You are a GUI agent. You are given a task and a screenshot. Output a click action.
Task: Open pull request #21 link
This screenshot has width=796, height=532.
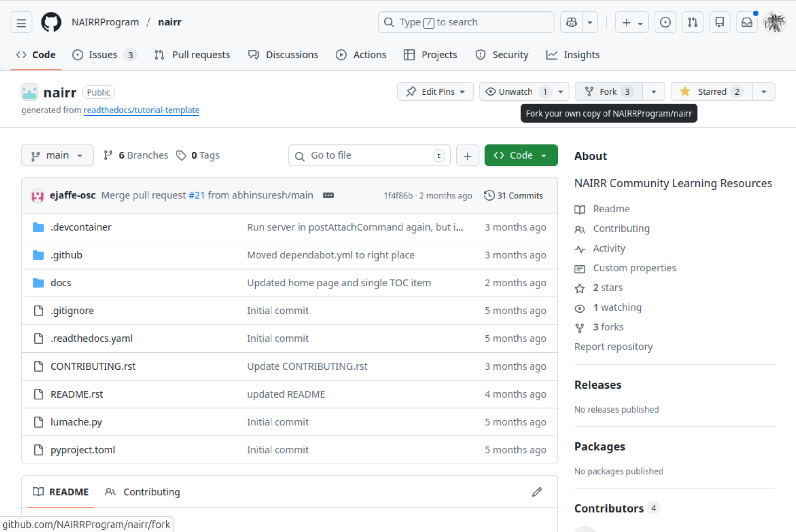[197, 195]
